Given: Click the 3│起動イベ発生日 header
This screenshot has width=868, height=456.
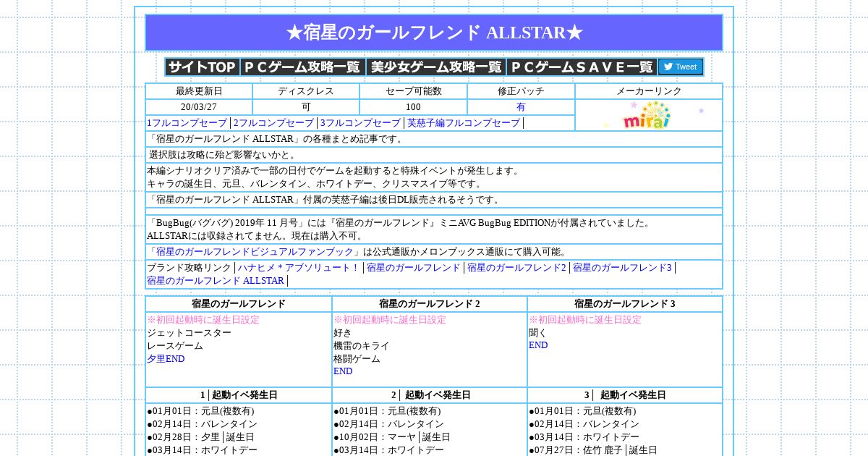Looking at the screenshot, I should coord(625,395).
